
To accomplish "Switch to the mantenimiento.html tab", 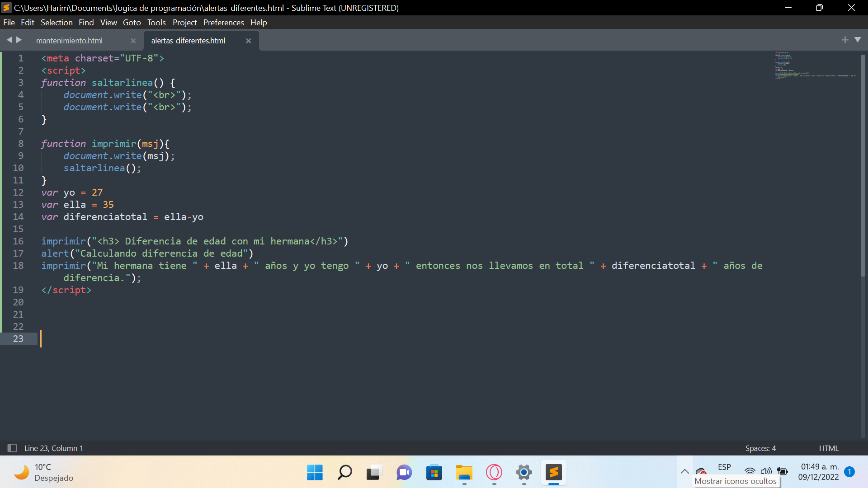I will [69, 41].
